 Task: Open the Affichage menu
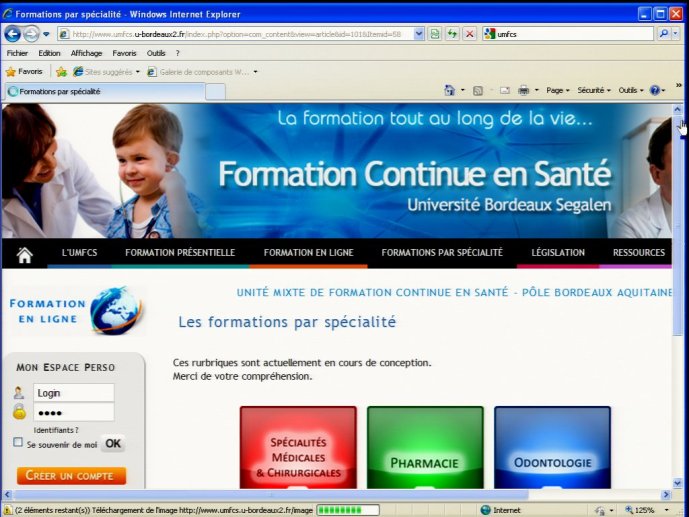(86, 53)
